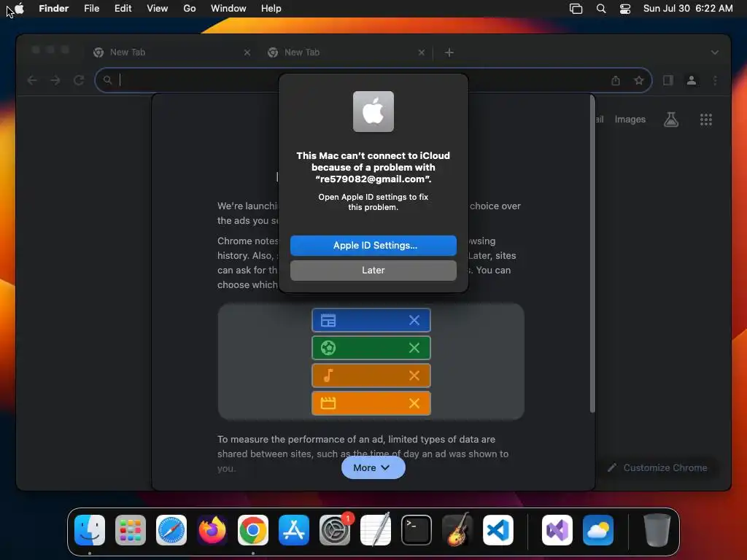
Task: Click the More button in the Chrome privacy dialog
Action: [373, 467]
